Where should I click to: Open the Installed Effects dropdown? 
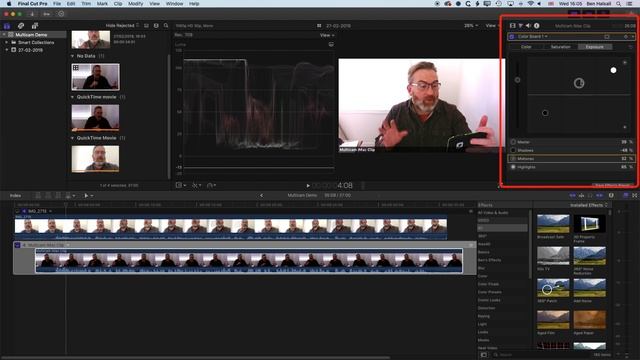(589, 205)
